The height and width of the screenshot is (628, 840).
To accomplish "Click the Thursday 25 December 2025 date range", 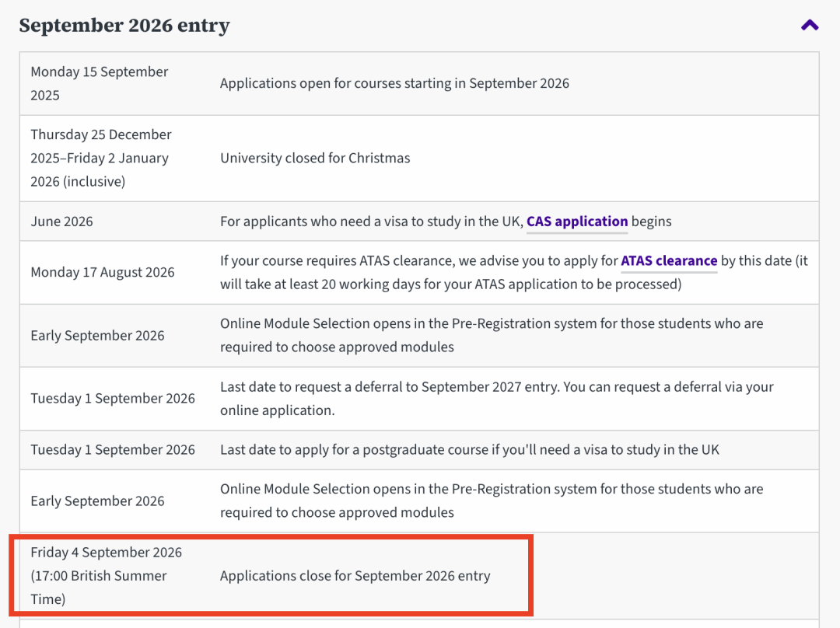I will (101, 158).
